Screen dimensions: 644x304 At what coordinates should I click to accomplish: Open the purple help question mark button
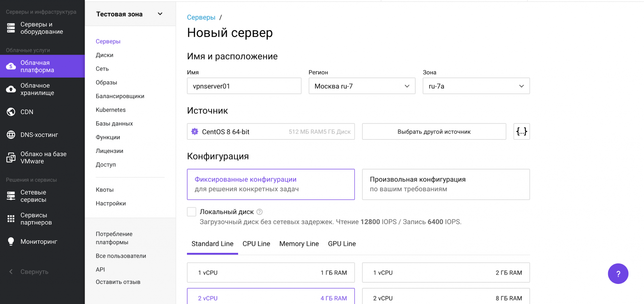(618, 273)
